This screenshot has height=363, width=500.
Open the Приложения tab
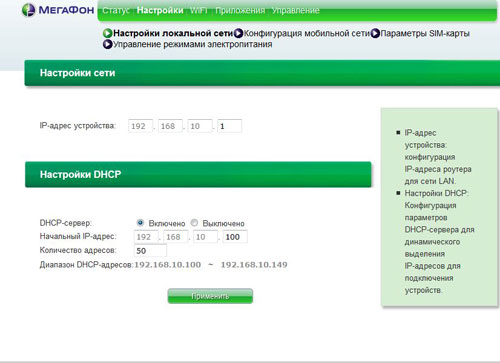point(240,11)
